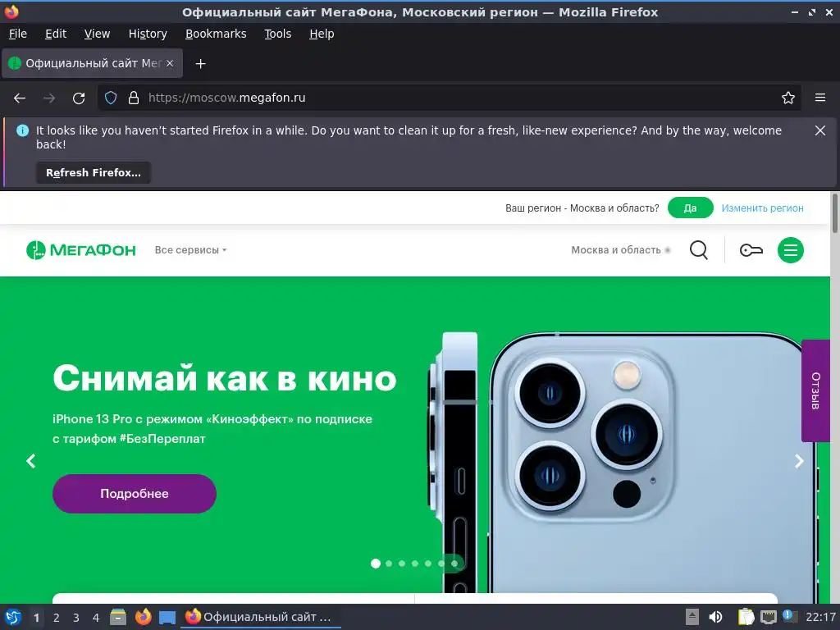
Task: Launch Firefox from taskbar quick launcher
Action: [x=143, y=617]
